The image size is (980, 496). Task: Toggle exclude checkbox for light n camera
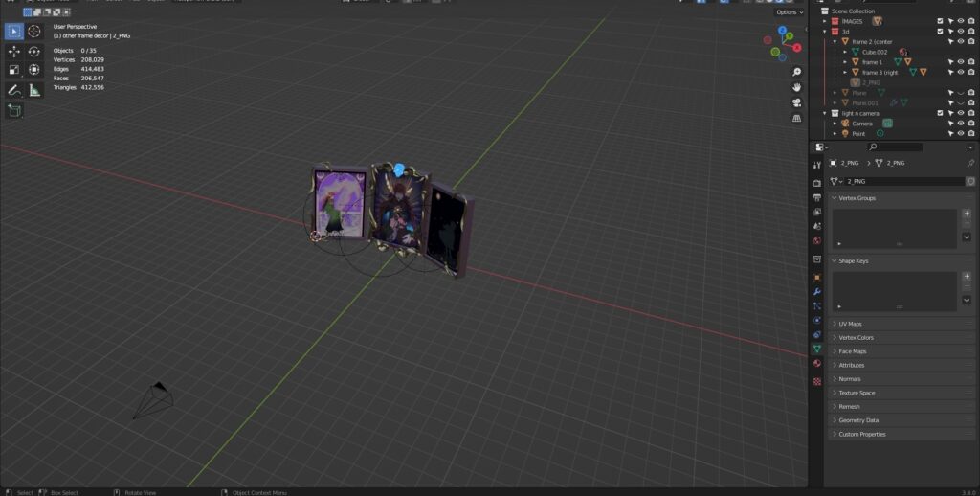[940, 113]
